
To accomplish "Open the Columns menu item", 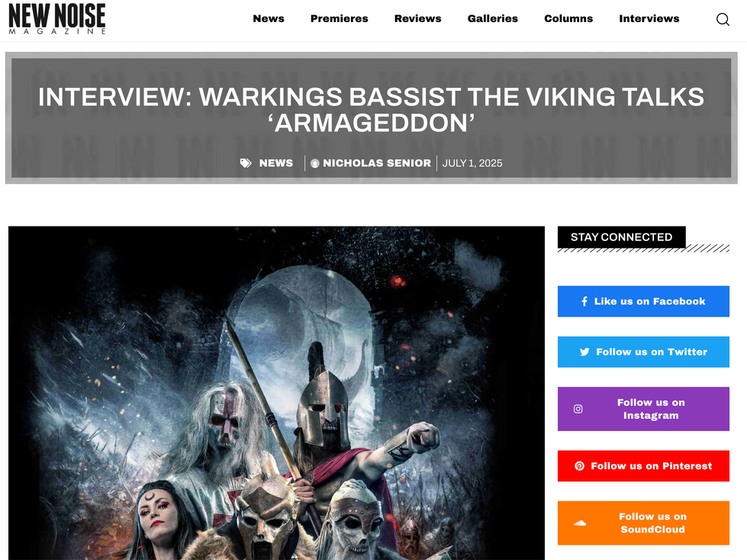I will (x=568, y=18).
